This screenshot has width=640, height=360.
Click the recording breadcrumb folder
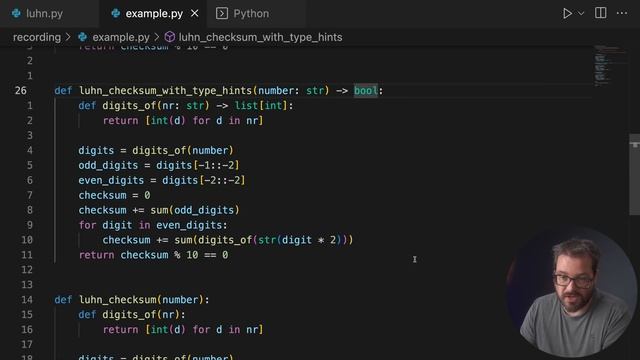(x=37, y=37)
